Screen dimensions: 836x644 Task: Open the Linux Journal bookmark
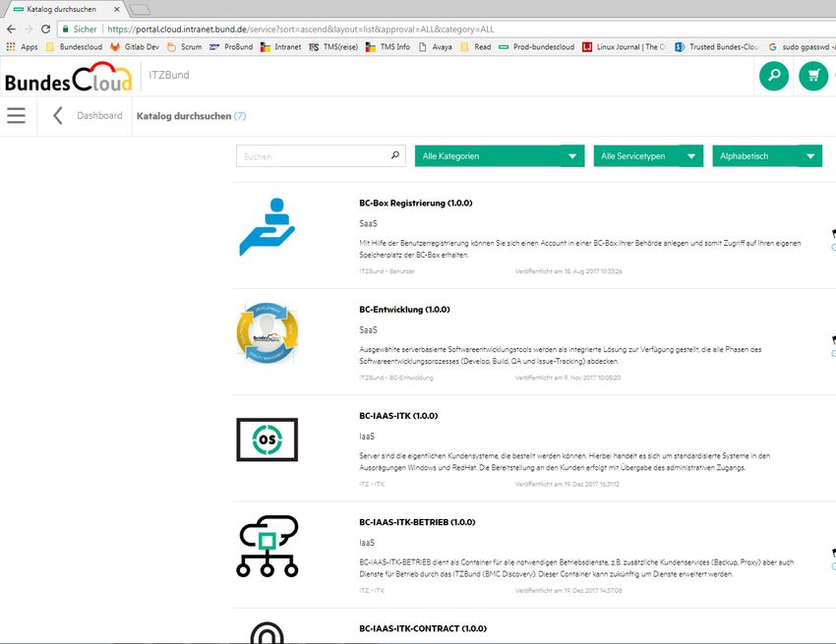click(x=624, y=47)
